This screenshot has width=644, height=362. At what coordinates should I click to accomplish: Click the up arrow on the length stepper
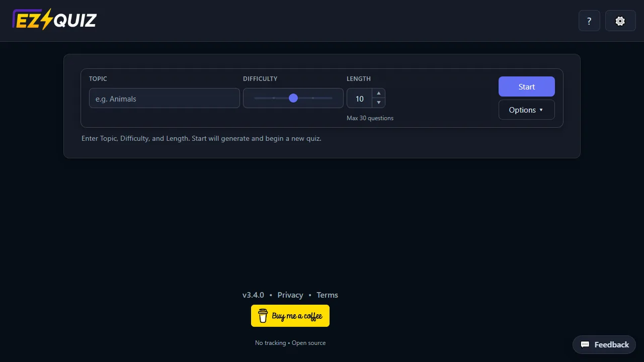tap(378, 93)
